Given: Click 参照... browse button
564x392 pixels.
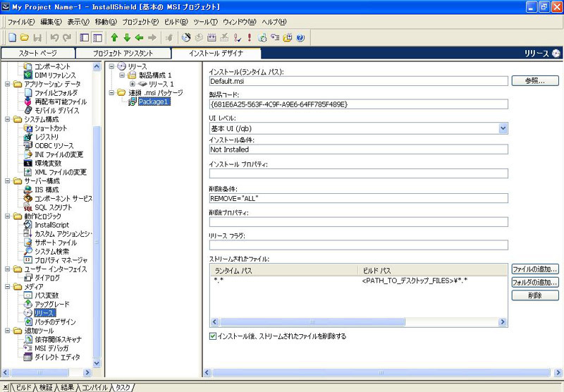Looking at the screenshot, I should pos(535,81).
